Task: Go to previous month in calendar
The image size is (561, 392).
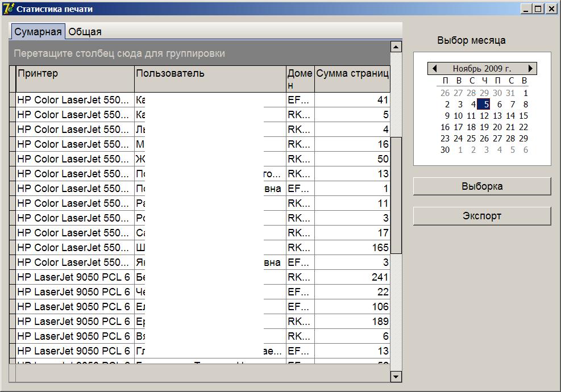Action: [435, 69]
